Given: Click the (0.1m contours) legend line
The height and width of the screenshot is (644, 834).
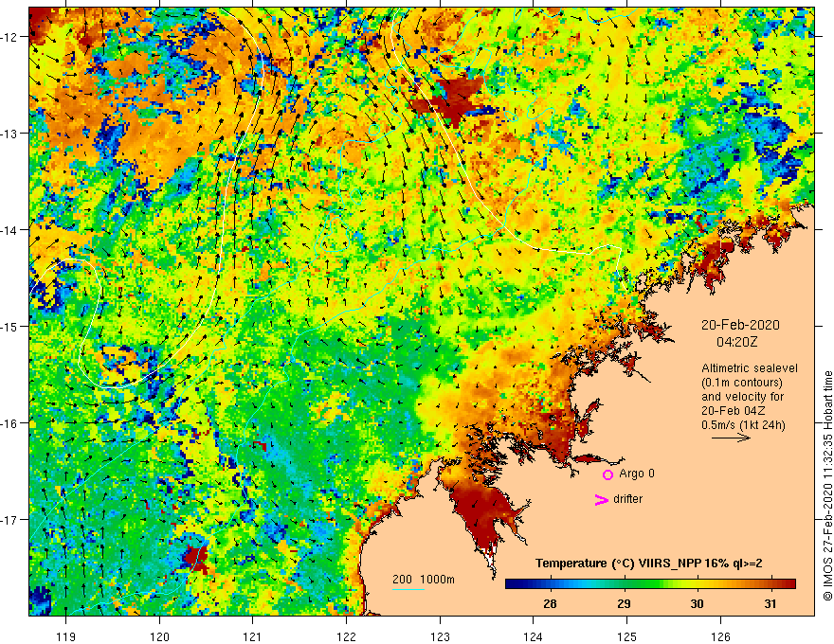Looking at the screenshot, I should pyautogui.click(x=742, y=383).
